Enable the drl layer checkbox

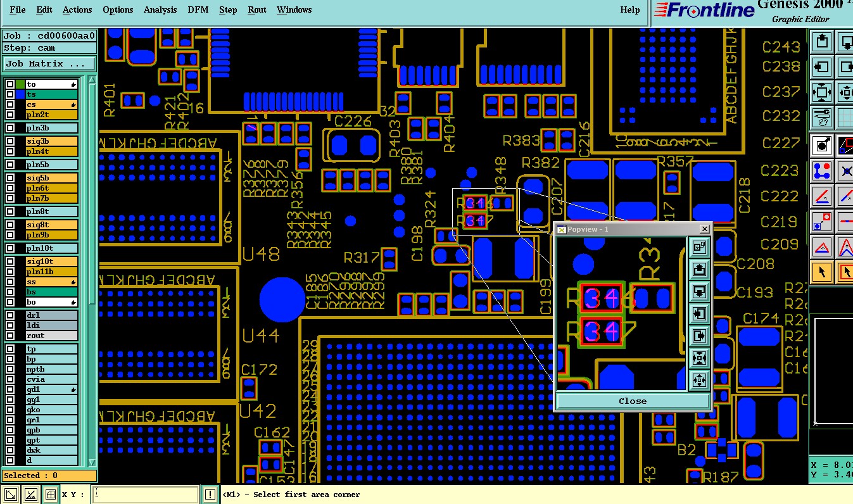coord(10,315)
